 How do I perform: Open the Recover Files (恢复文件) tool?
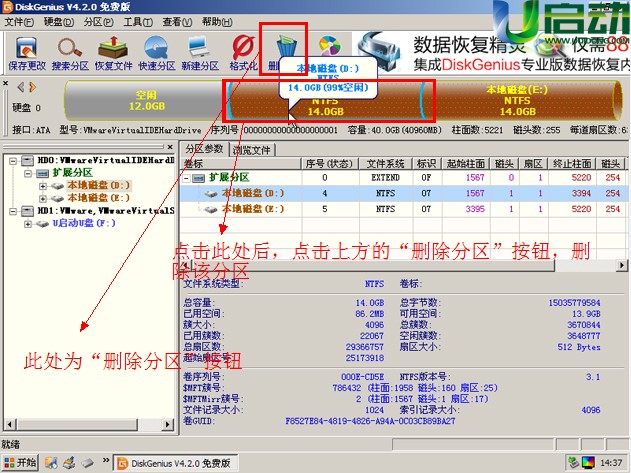(113, 52)
